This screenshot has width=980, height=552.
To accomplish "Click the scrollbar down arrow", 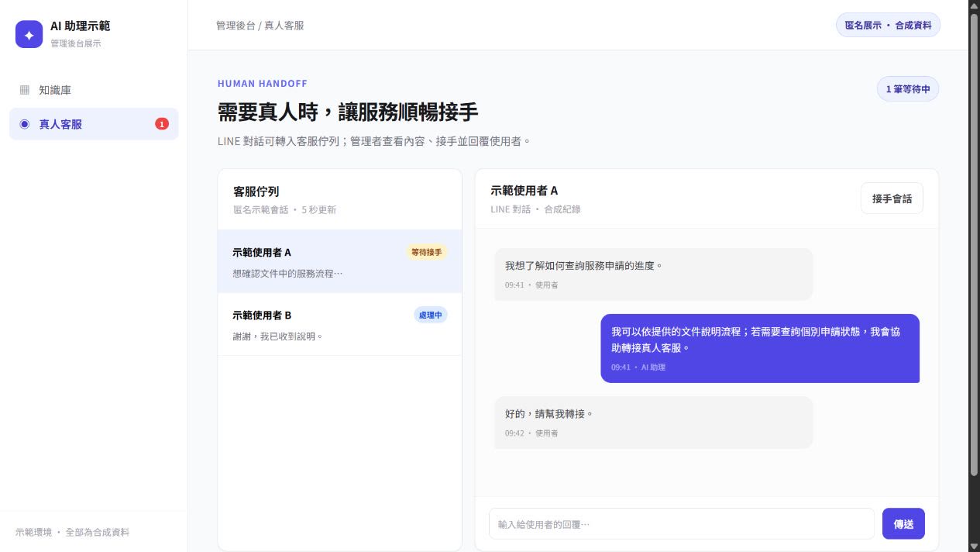I will click(975, 546).
